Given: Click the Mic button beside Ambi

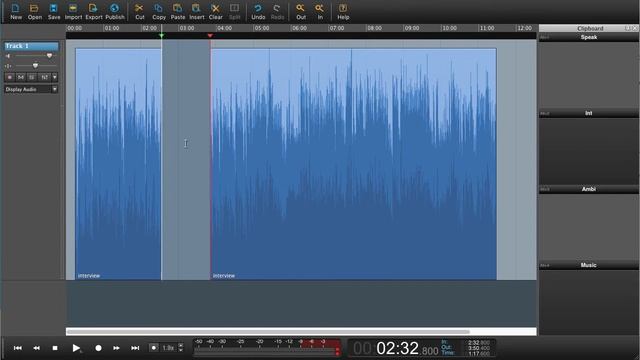Looking at the screenshot, I should click(x=544, y=189).
